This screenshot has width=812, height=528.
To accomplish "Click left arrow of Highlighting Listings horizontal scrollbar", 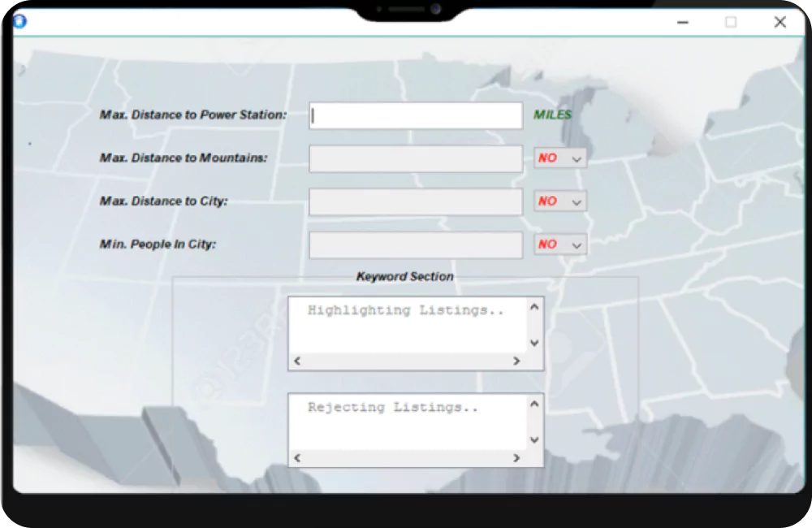I will pos(297,361).
